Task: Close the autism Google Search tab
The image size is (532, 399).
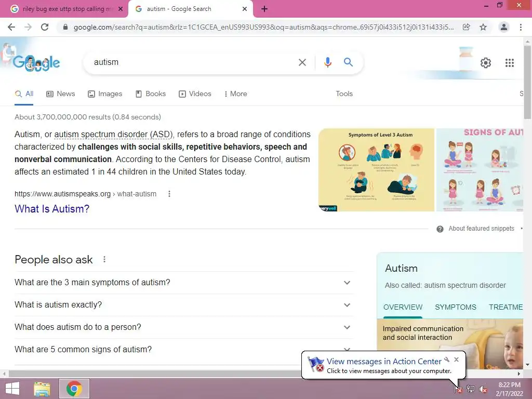Action: point(245,9)
